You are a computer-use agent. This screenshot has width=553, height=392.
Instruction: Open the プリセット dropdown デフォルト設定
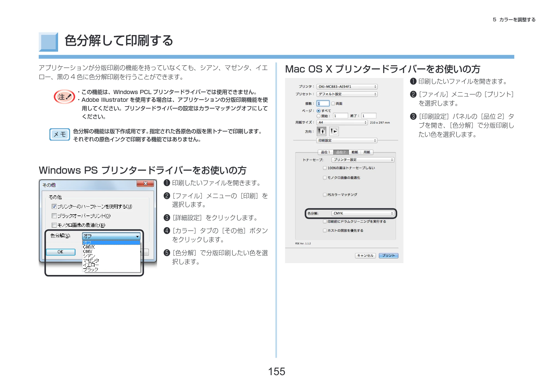pos(347,94)
